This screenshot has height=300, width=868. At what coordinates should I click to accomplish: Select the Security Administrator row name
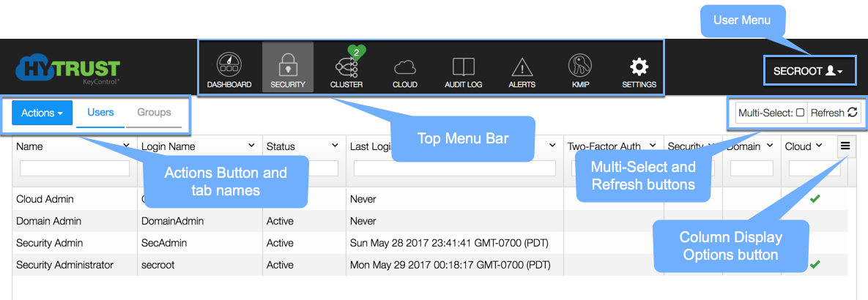[x=64, y=265]
